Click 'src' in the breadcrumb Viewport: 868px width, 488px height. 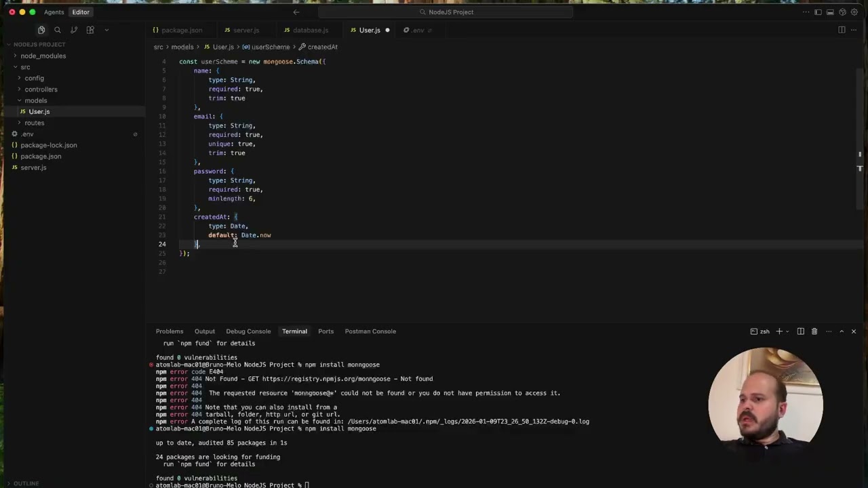click(159, 47)
